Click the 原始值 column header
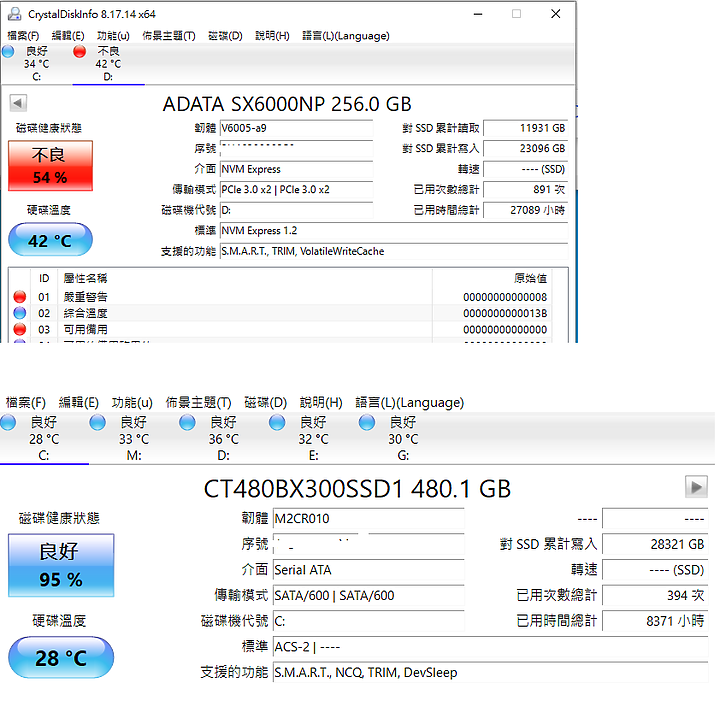Screen dimensions: 720x724 point(530,278)
